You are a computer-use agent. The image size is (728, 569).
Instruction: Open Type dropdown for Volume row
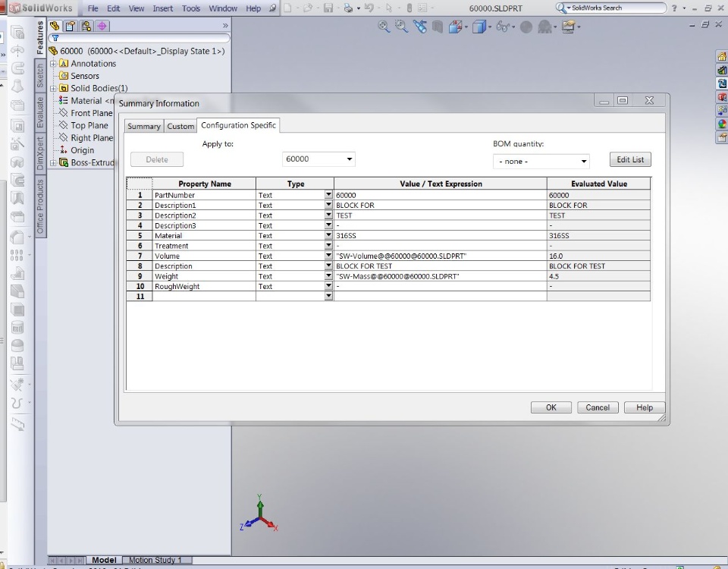pyautogui.click(x=328, y=256)
